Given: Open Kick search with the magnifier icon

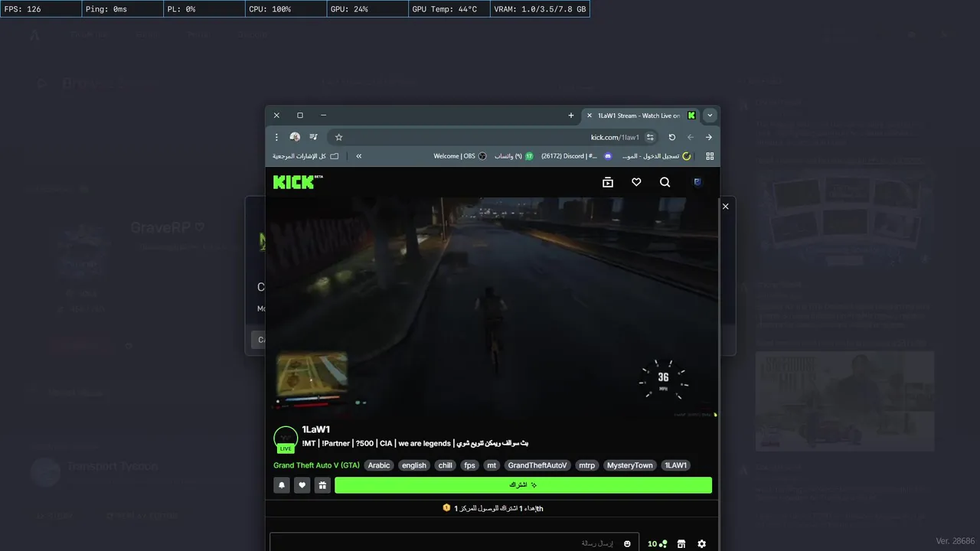Looking at the screenshot, I should click(665, 182).
